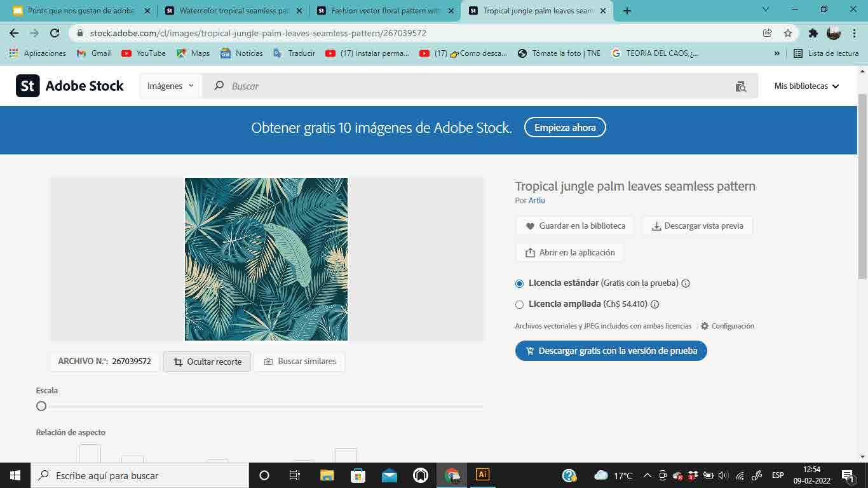Screen dimensions: 868x488
Task: Open the Chrome extensions puzzle icon
Action: click(x=813, y=33)
